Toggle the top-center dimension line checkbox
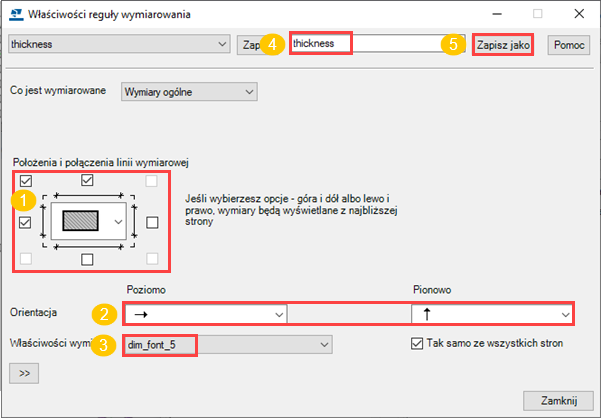This screenshot has width=601, height=418. pos(87,180)
